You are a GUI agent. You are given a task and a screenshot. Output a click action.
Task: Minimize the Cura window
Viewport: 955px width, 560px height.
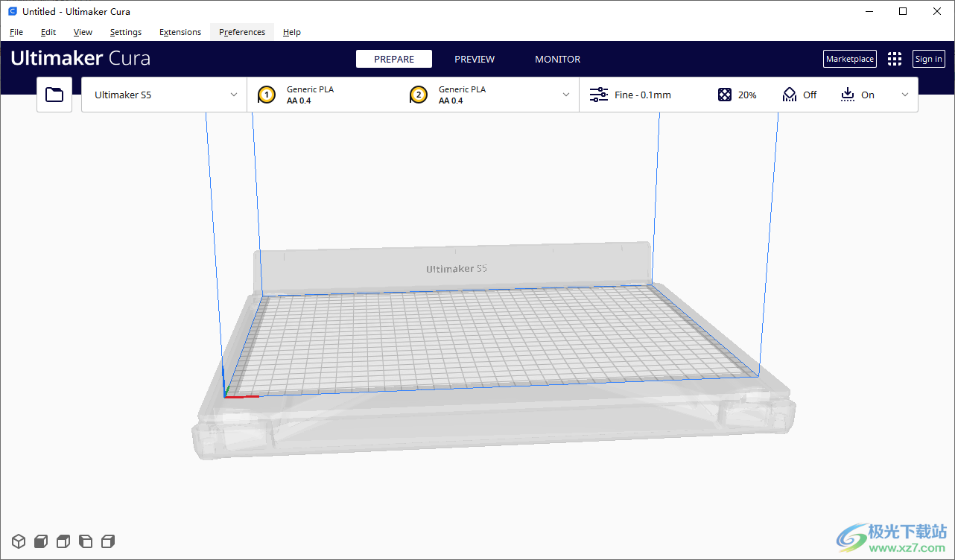click(x=869, y=11)
